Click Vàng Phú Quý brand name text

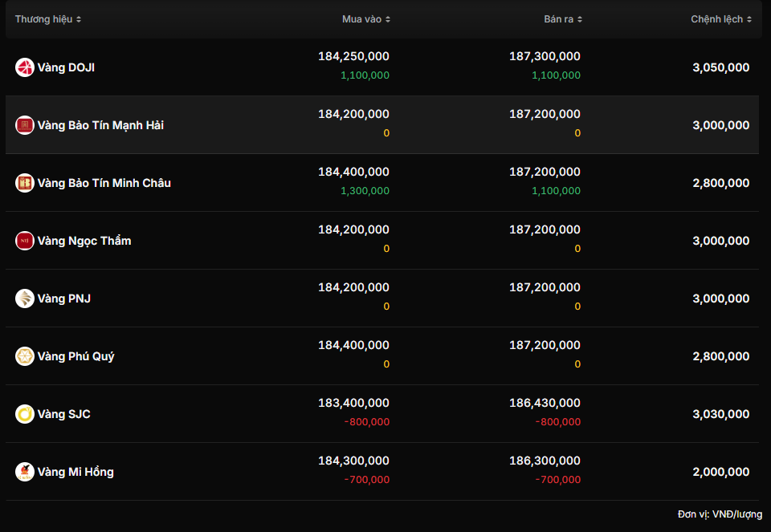click(x=75, y=356)
